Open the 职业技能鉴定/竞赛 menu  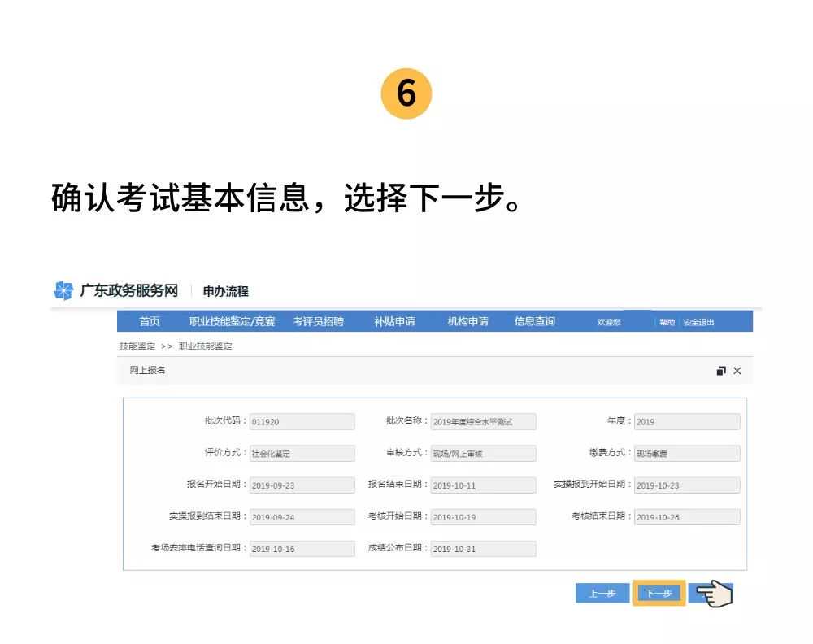pyautogui.click(x=232, y=322)
